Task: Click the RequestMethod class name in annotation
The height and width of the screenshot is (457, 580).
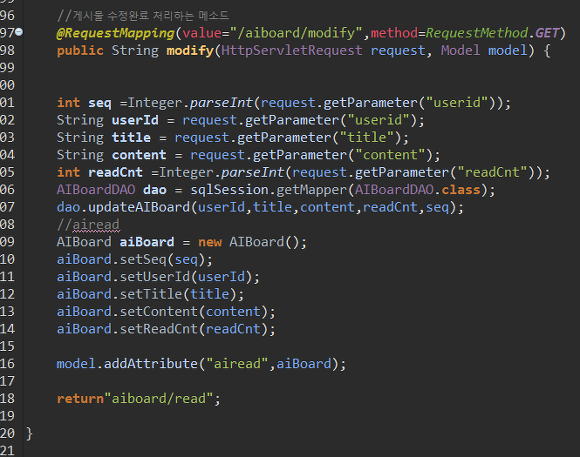Action: [x=477, y=33]
